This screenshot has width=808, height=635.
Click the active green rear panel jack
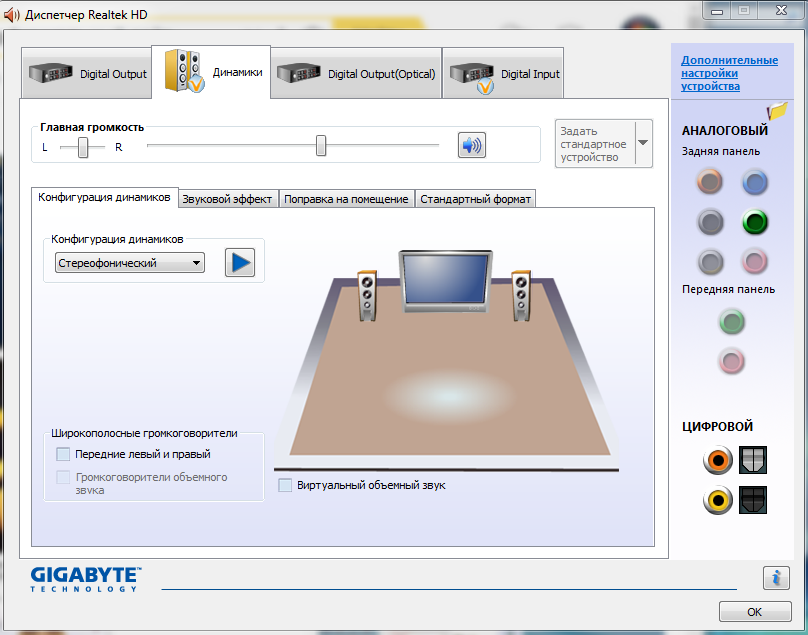755,222
